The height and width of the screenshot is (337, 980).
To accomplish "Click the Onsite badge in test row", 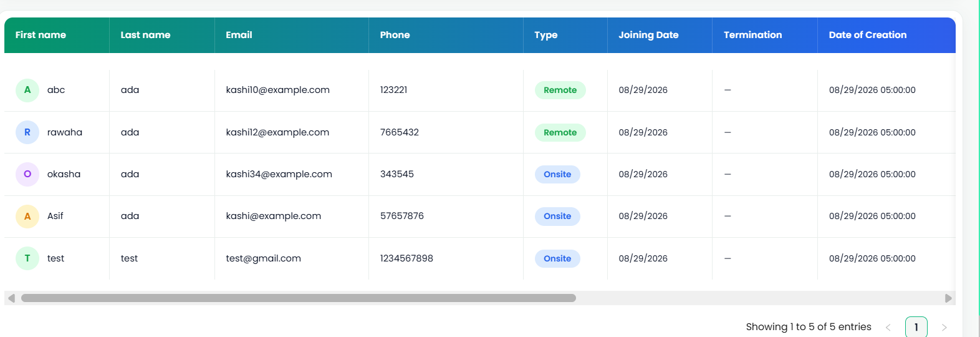I will (557, 258).
